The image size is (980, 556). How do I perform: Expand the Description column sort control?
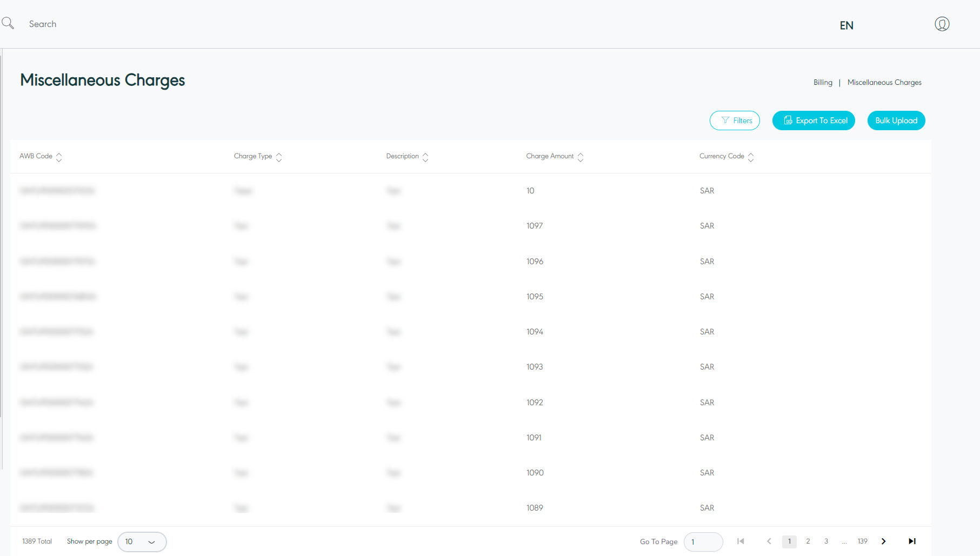click(x=425, y=157)
